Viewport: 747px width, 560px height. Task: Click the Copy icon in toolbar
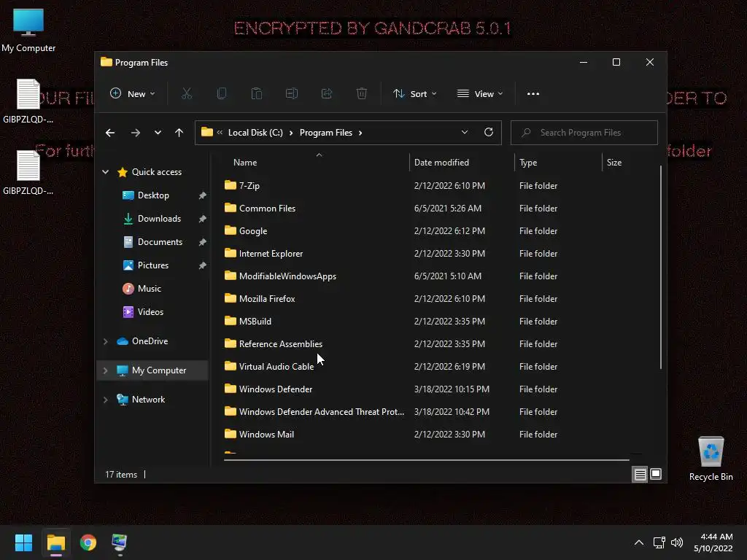pos(222,94)
